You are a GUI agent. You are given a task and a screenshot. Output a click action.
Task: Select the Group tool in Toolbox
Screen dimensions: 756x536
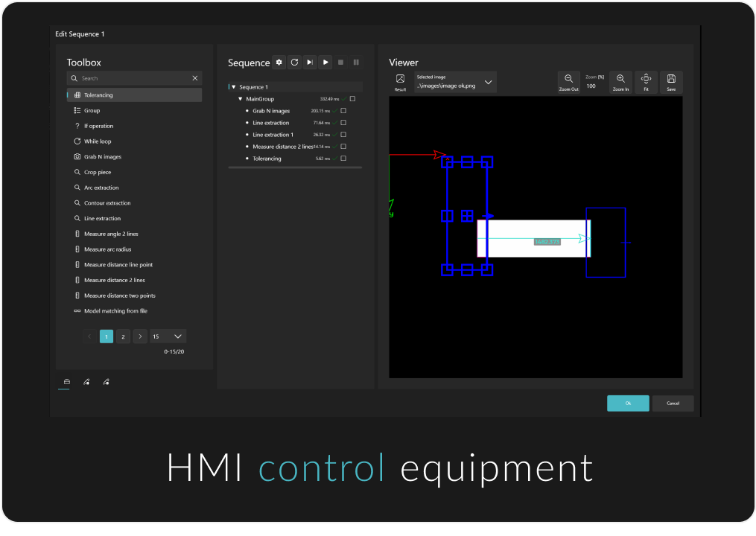point(135,110)
